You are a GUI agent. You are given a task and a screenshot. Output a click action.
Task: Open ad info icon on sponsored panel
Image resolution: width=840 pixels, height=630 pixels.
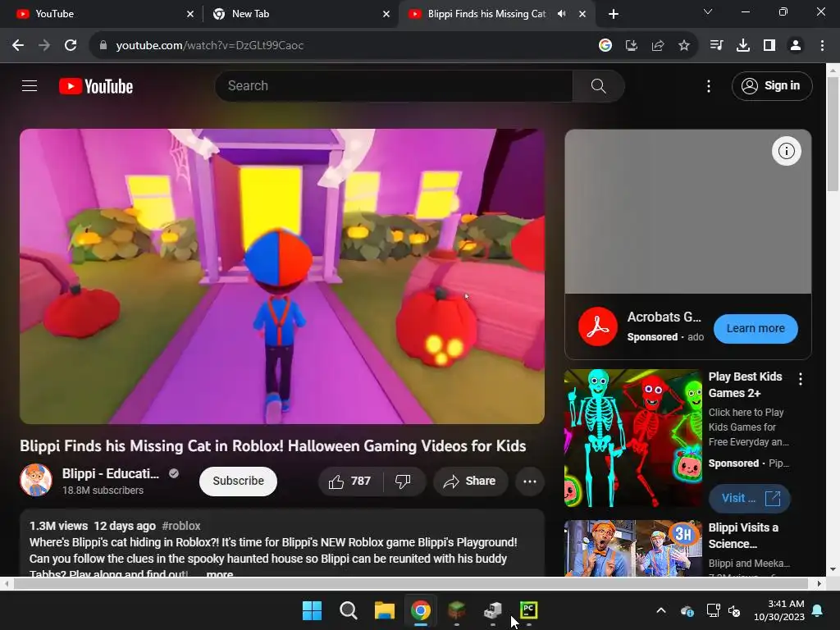coord(786,151)
